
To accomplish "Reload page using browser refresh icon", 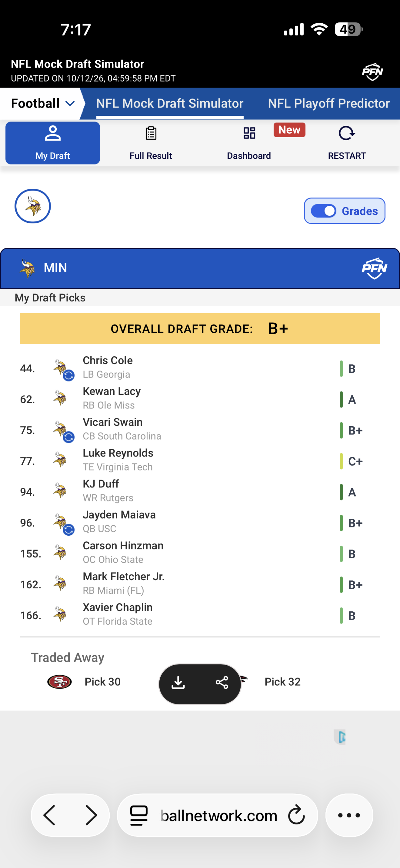I will tap(296, 815).
